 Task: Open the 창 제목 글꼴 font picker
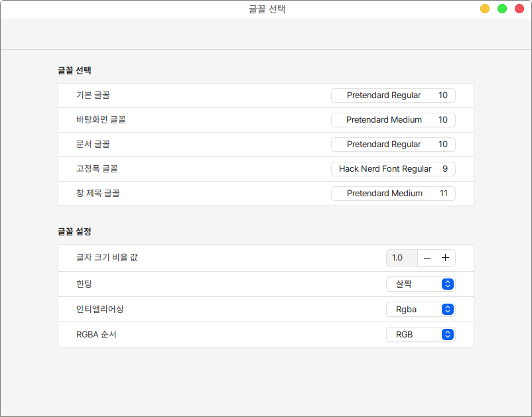coord(393,194)
